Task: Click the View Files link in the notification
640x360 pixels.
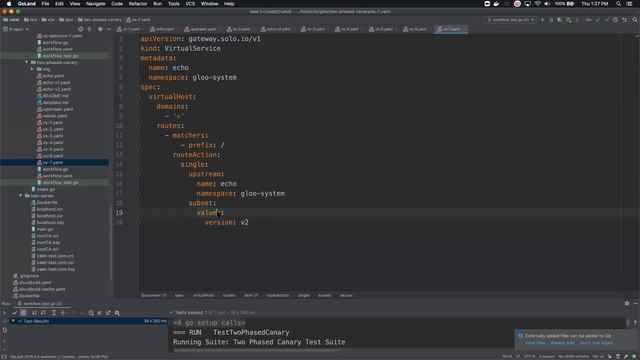Action: 535,343
